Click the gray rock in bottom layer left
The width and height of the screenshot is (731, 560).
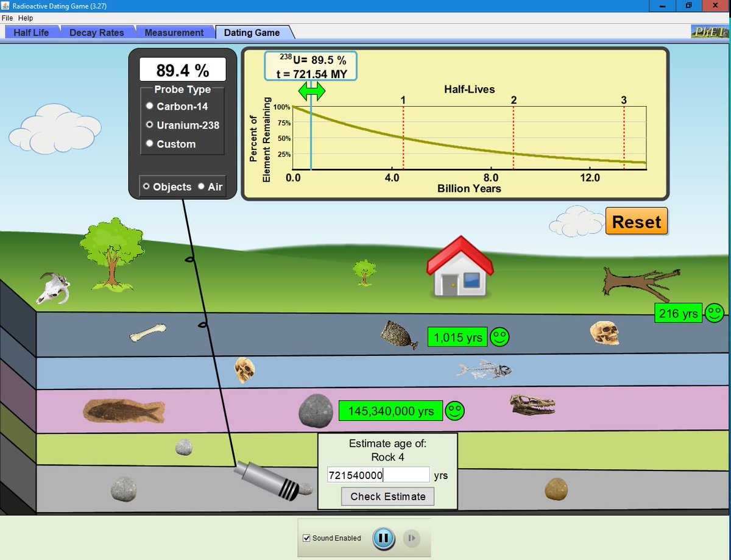[124, 489]
